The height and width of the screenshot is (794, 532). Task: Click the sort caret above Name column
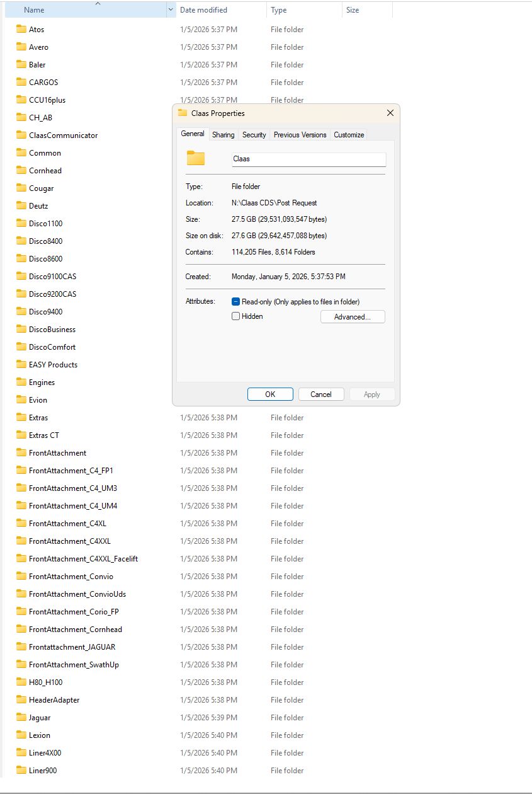click(x=97, y=3)
